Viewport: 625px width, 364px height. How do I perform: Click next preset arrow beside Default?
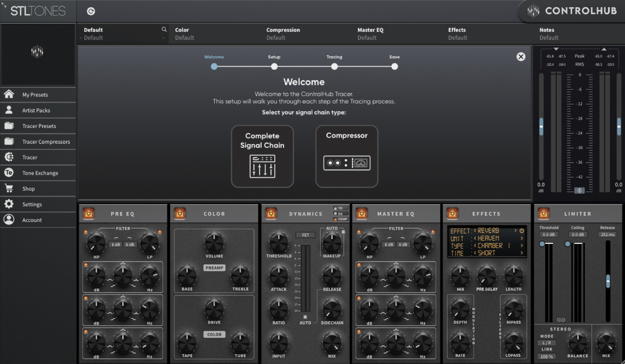(x=164, y=38)
